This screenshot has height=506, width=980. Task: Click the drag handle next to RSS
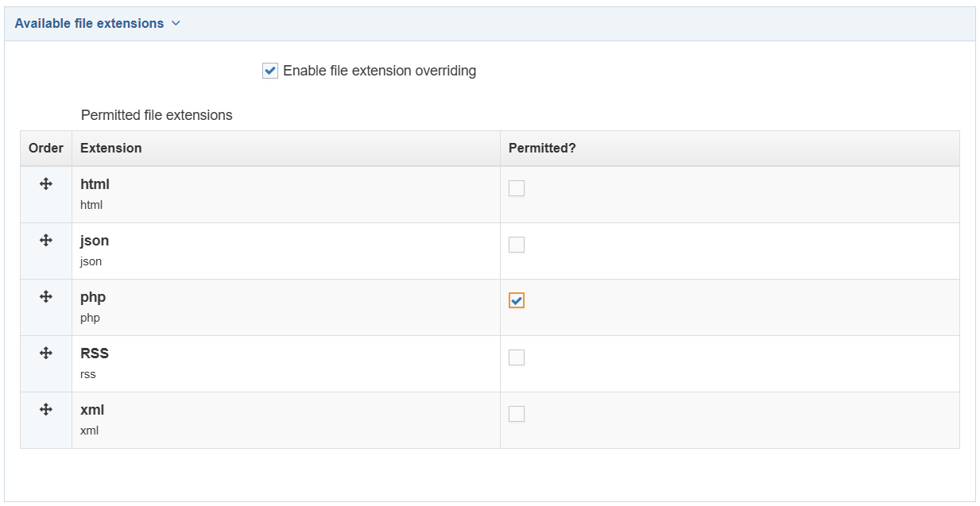(45, 353)
